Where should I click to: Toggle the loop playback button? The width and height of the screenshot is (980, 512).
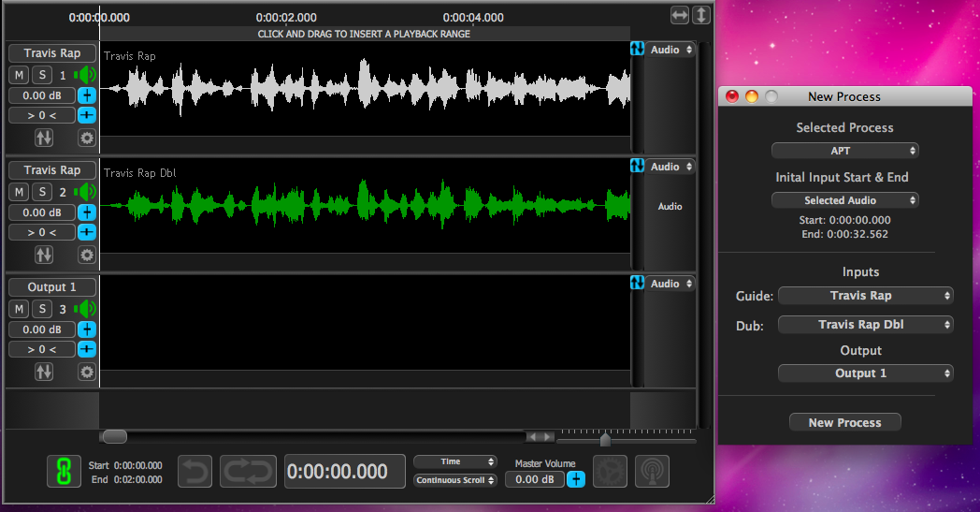(x=248, y=471)
